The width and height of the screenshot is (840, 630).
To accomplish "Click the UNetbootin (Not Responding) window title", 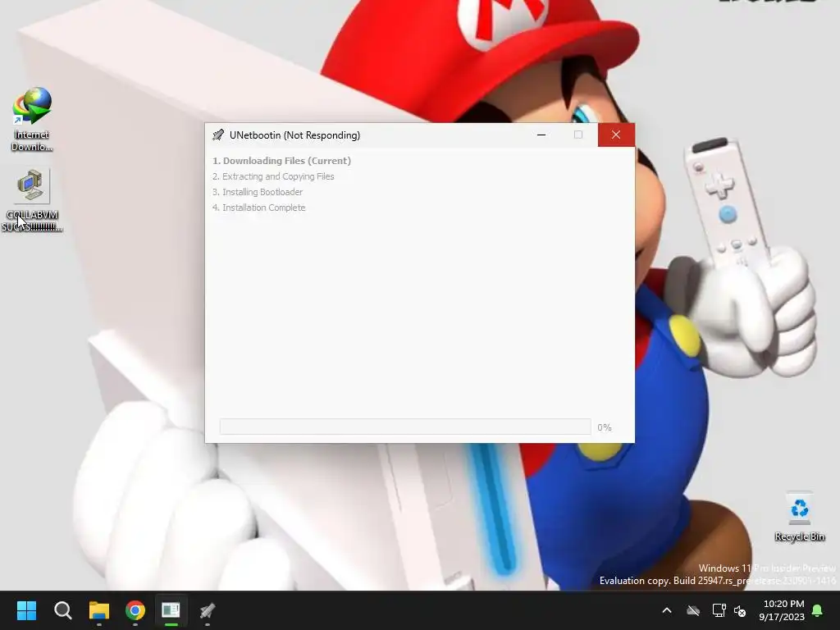I will (295, 135).
